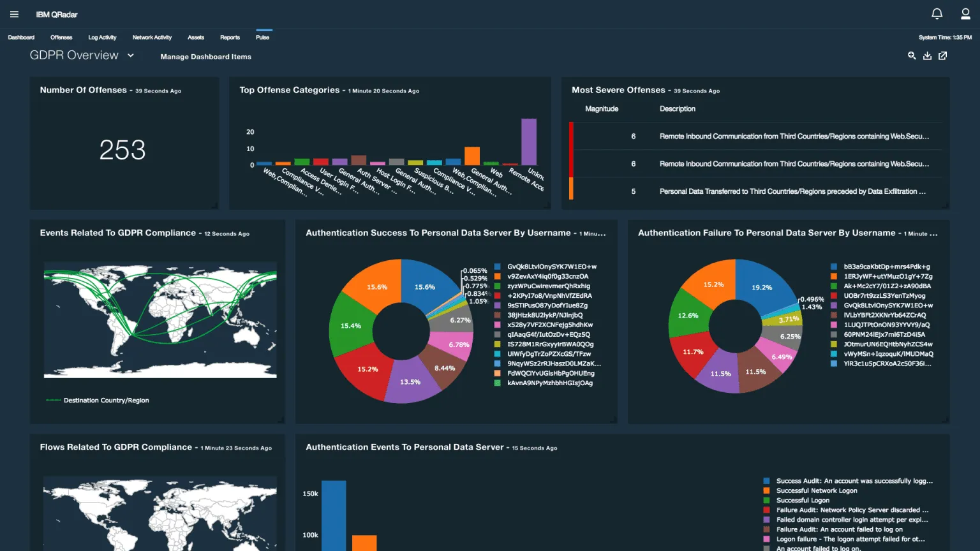Image resolution: width=980 pixels, height=551 pixels.
Task: Click the 253 offenses count
Action: (122, 150)
